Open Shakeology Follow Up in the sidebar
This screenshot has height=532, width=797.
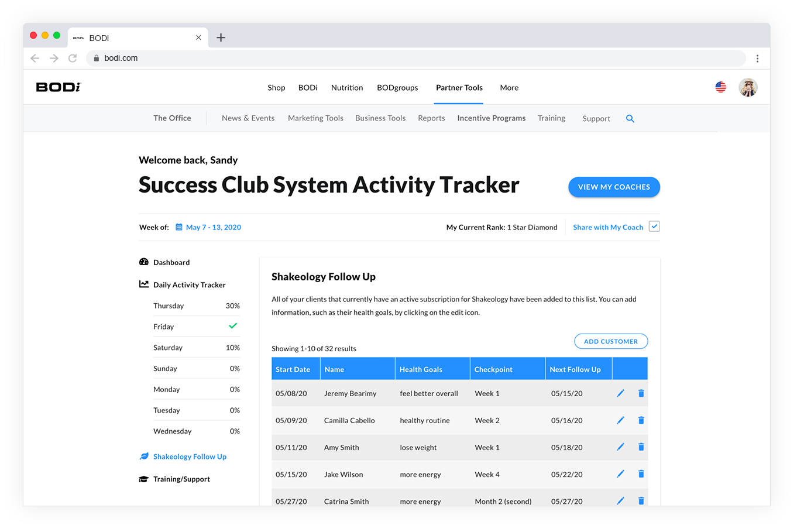click(x=190, y=457)
